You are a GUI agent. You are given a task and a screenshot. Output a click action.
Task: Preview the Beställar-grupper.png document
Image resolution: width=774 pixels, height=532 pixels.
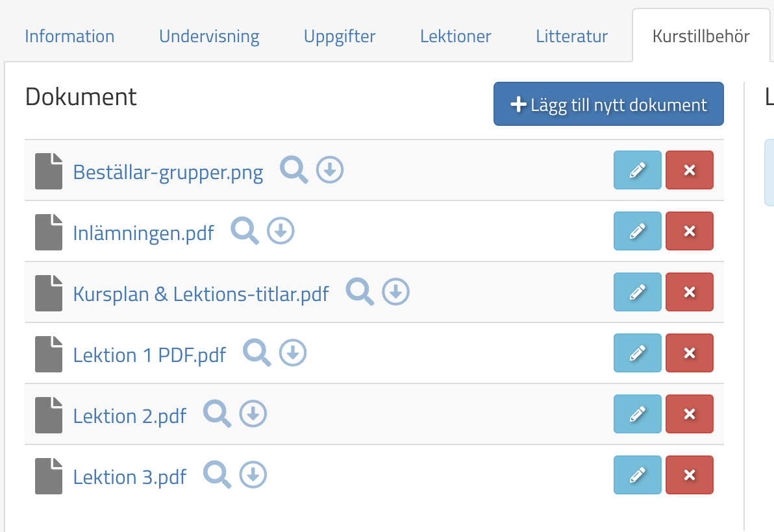click(x=293, y=170)
